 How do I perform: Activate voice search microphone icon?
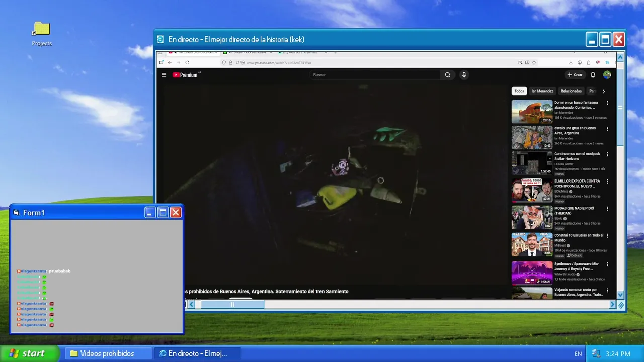pyautogui.click(x=464, y=75)
